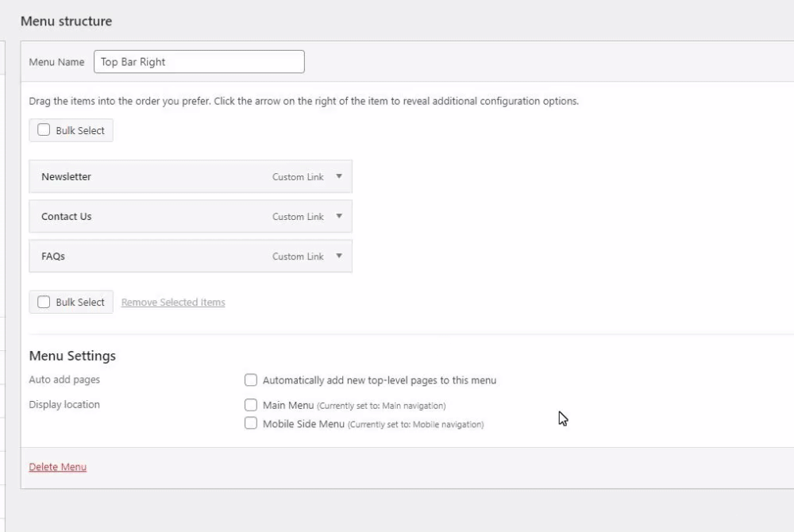Click the Delete Menu link
This screenshot has height=532, width=794.
(x=58, y=467)
